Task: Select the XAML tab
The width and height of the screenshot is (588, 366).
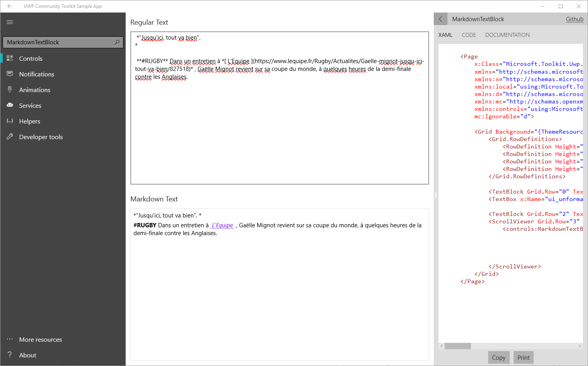Action: coord(445,35)
